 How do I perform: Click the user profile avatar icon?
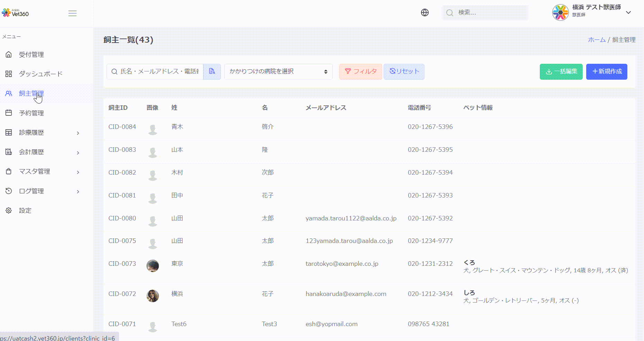[x=560, y=13]
